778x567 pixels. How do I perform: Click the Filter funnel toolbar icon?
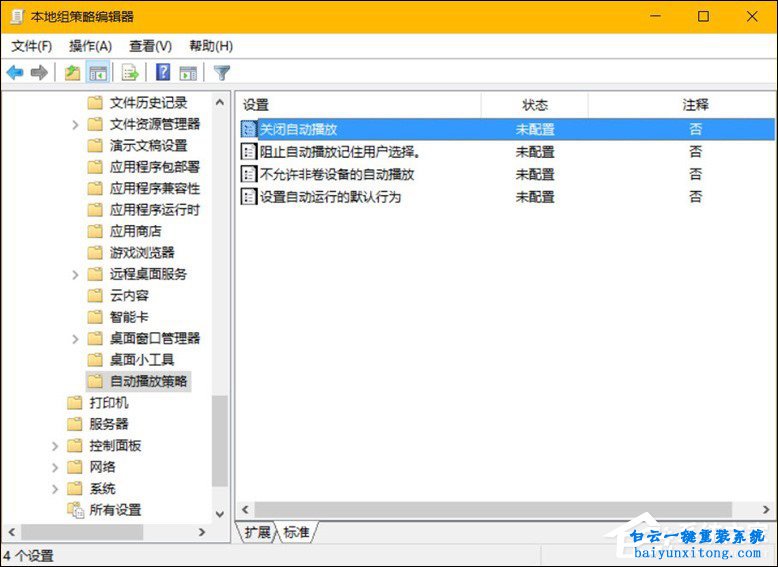coord(221,73)
